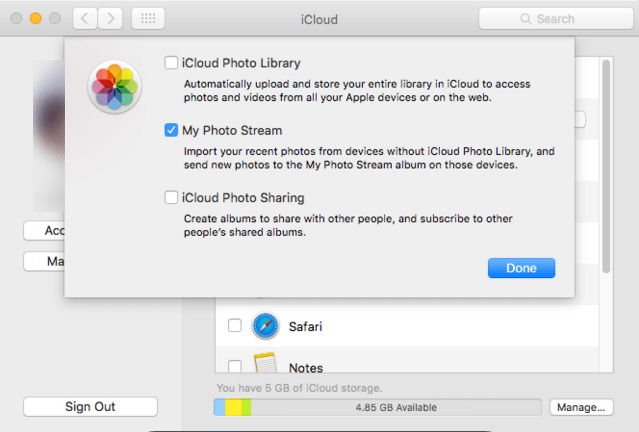Click the partially hidden Acc... button

pos(44,231)
